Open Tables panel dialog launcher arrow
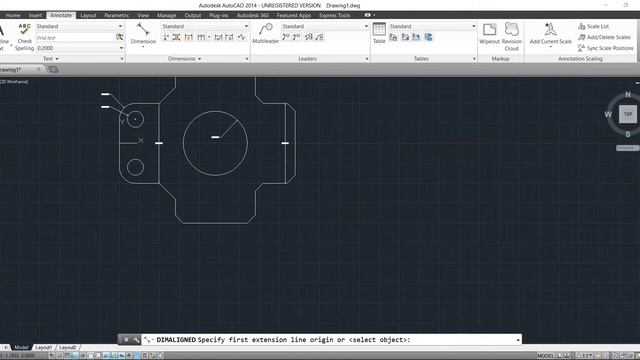640x360 pixels. tap(474, 59)
